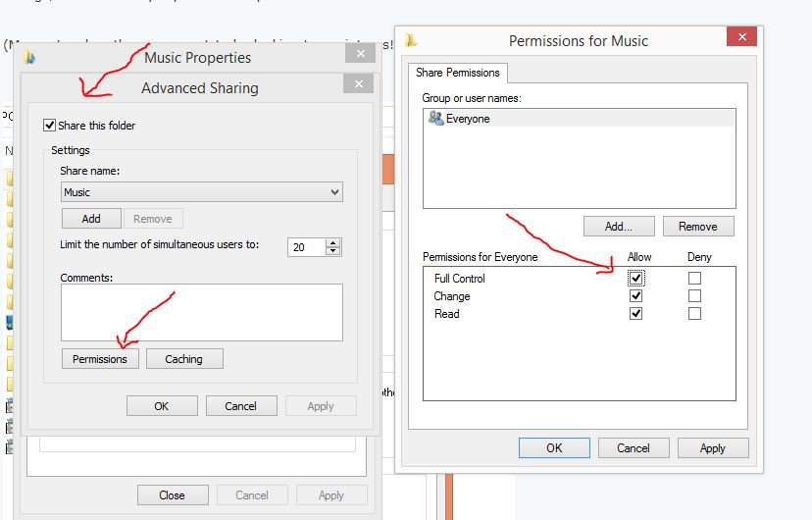Check Deny for Full Control permission
Image resolution: width=812 pixels, height=520 pixels.
(694, 279)
